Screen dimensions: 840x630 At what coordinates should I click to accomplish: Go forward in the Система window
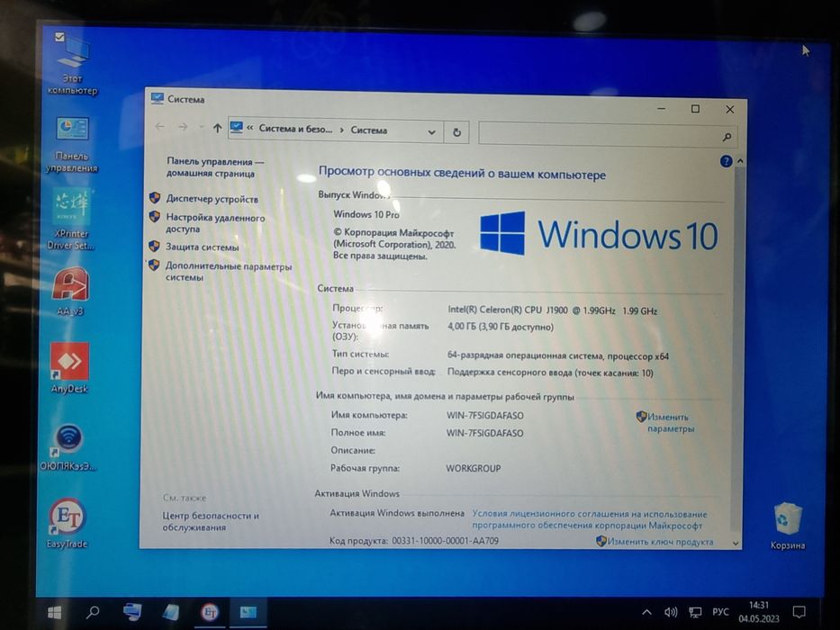pyautogui.click(x=183, y=128)
